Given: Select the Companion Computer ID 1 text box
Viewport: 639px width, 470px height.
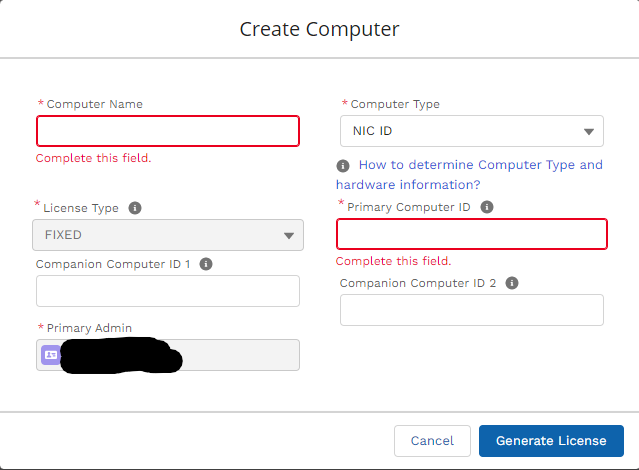Looking at the screenshot, I should 168,291.
